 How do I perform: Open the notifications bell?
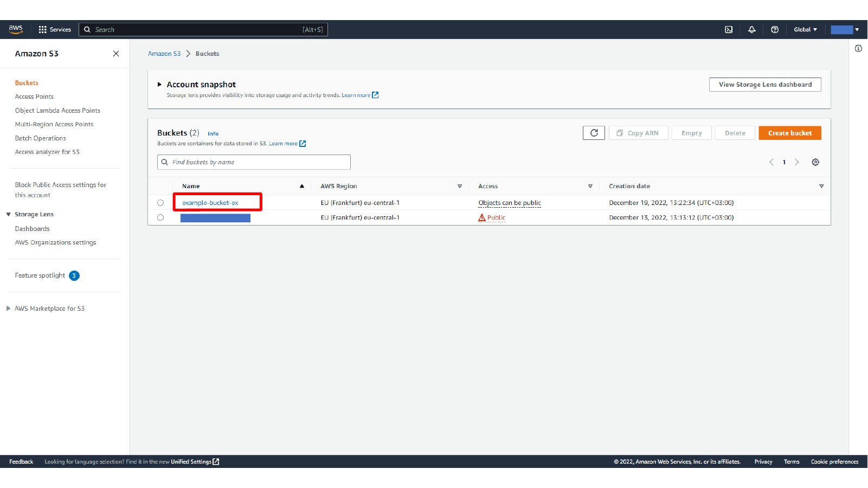[x=752, y=30]
